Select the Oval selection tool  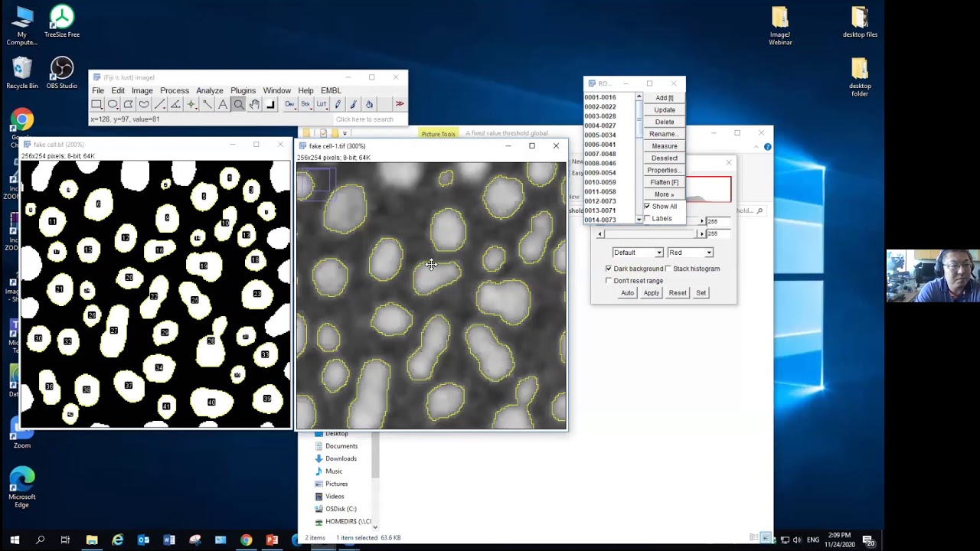(x=113, y=104)
